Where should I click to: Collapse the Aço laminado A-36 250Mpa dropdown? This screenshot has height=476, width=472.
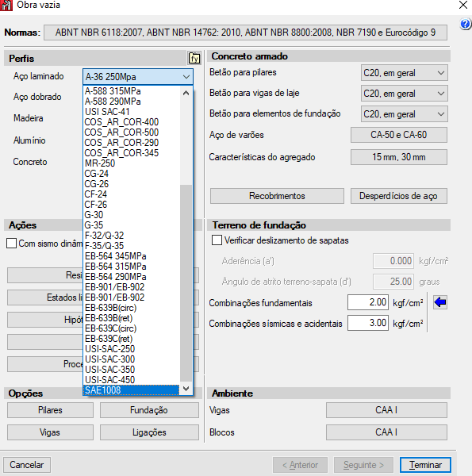coord(138,77)
